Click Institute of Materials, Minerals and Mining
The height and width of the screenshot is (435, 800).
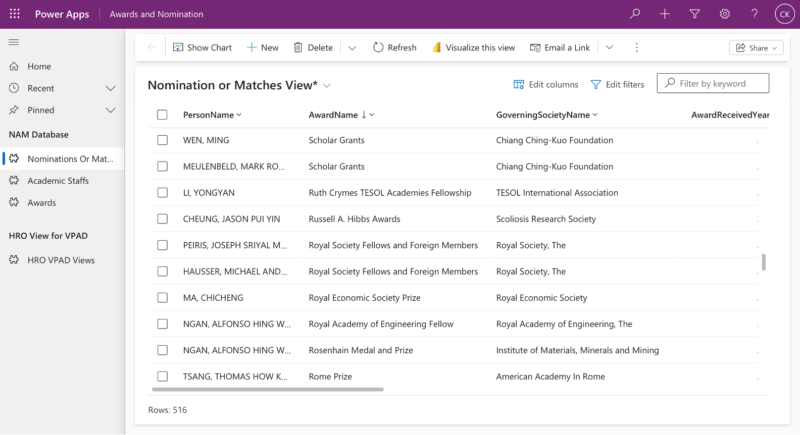[x=578, y=350]
